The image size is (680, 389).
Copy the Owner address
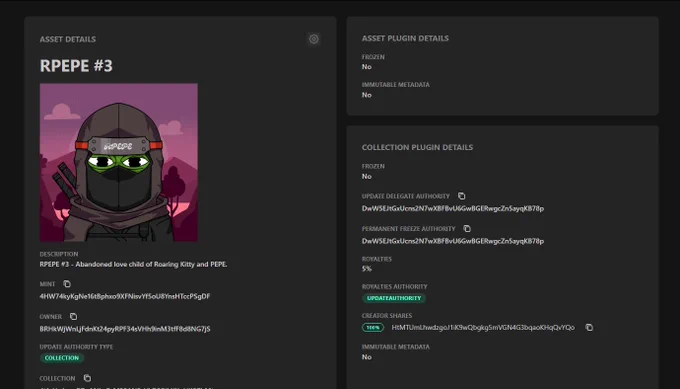point(73,317)
